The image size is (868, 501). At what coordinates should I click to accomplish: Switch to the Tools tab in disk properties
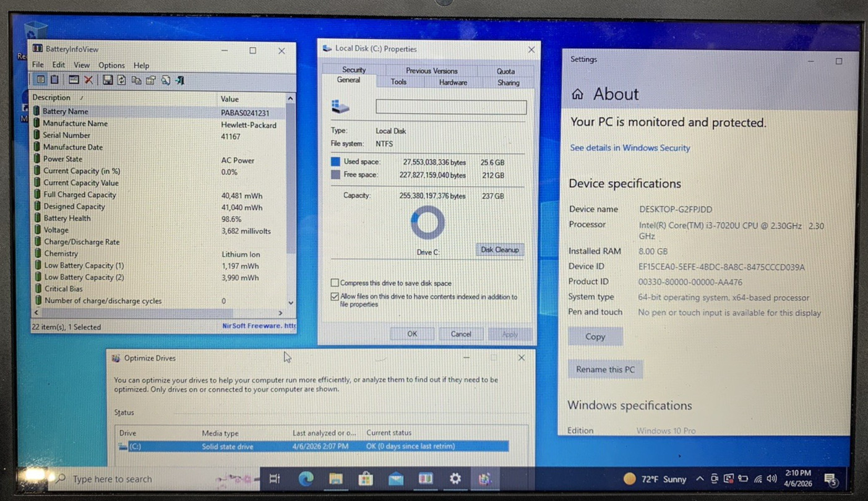coord(398,82)
